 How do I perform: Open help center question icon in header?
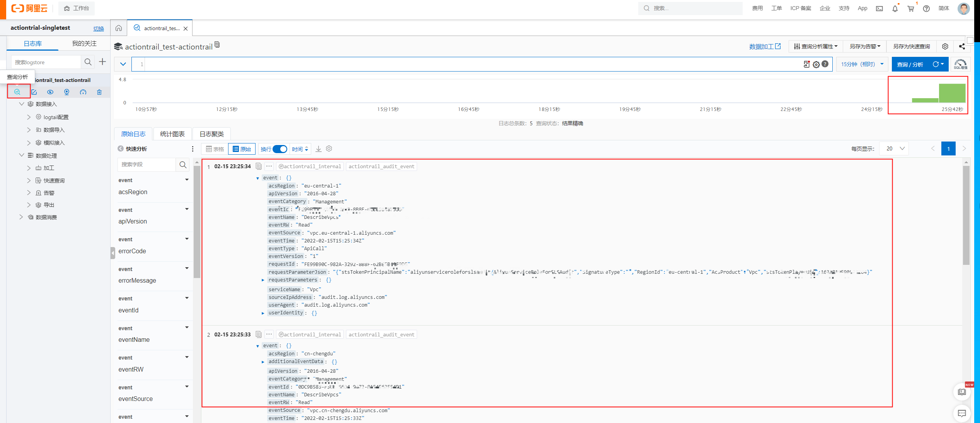click(x=926, y=8)
